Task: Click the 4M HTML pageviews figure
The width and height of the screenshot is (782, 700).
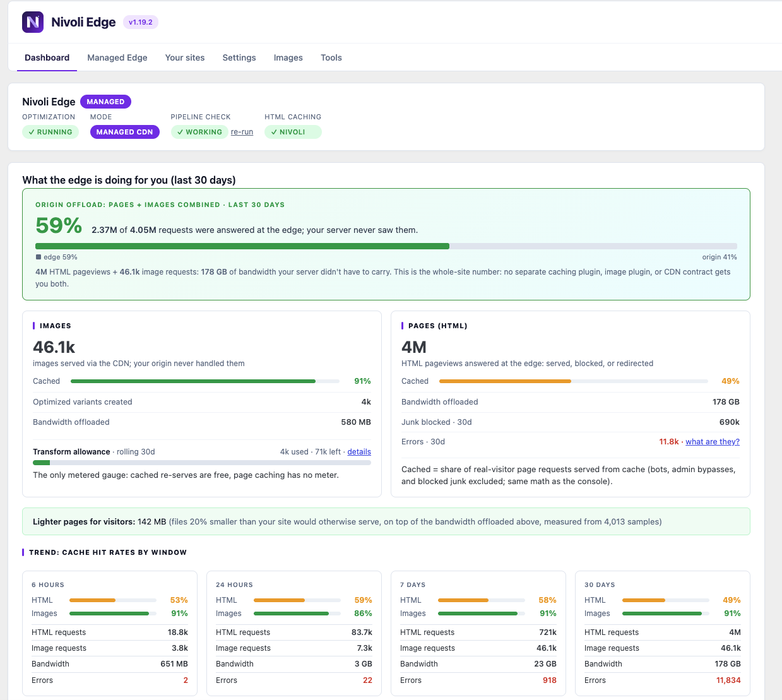Action: point(414,347)
